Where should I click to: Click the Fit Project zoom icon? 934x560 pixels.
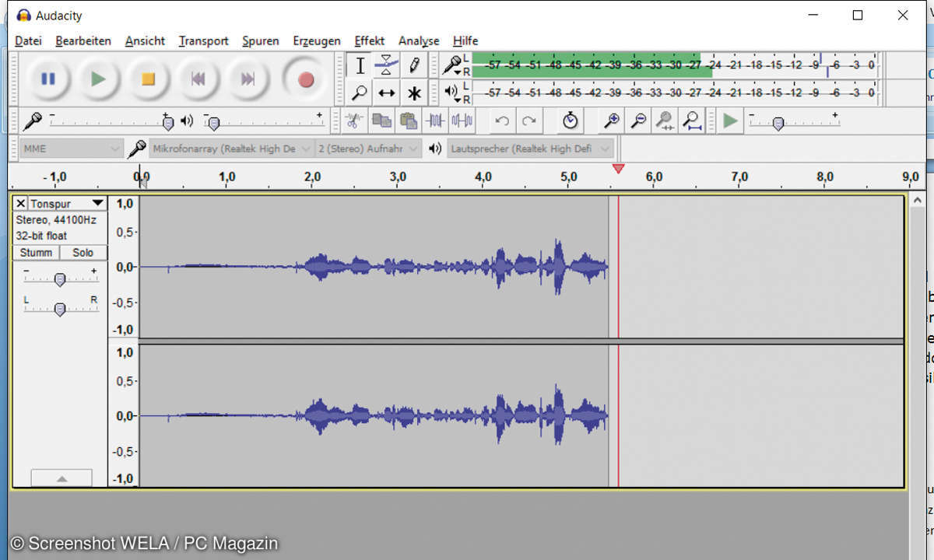[691, 121]
